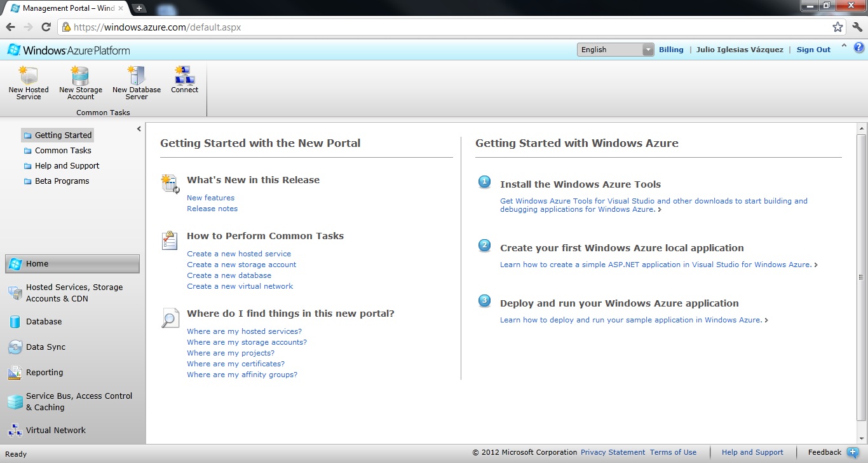The image size is (868, 463).
Task: Collapse the left navigation pane arrow
Action: (139, 129)
